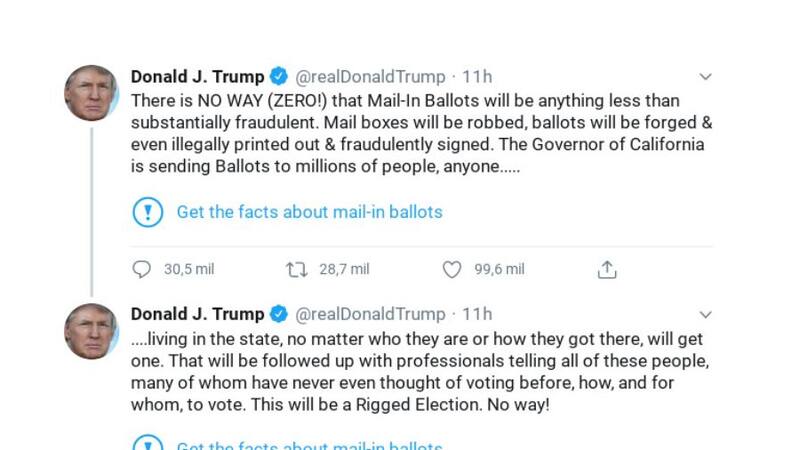
Task: Open the partially visible fact-check link at bottom
Action: [x=309, y=445]
